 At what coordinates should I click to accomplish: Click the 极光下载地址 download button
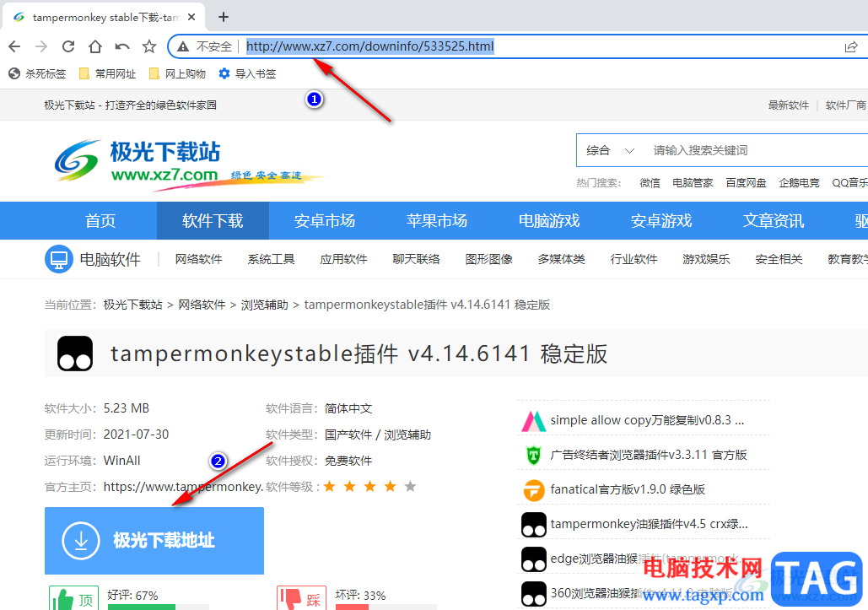(154, 541)
